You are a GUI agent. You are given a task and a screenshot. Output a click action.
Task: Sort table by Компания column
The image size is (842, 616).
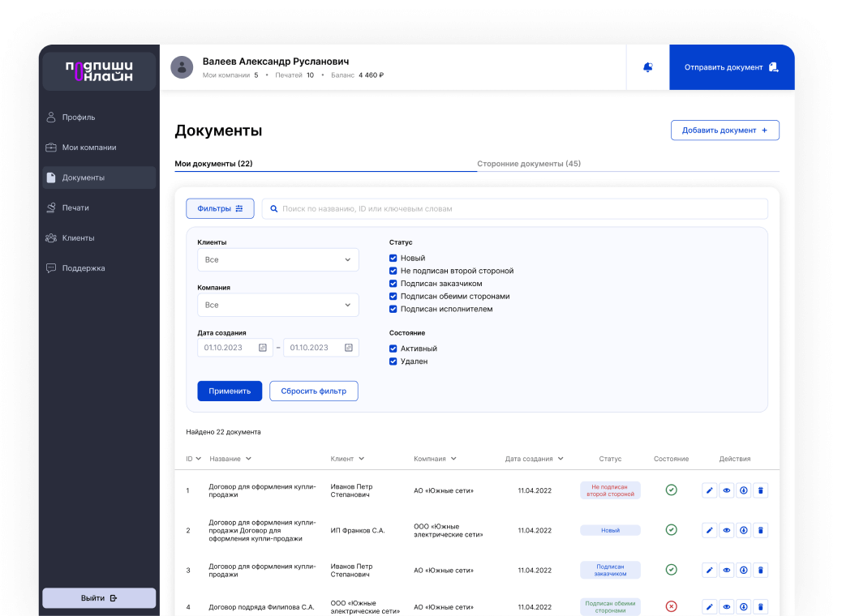(x=435, y=459)
